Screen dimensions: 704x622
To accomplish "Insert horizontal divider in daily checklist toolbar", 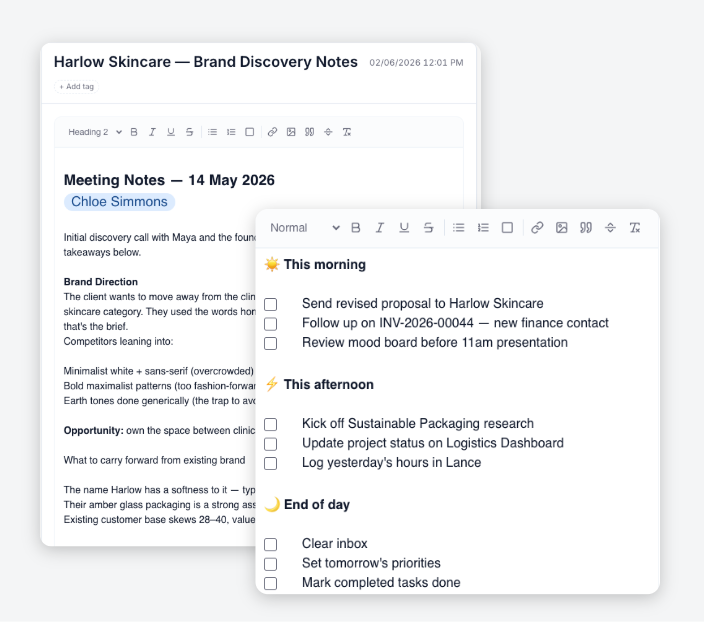I will pos(610,228).
